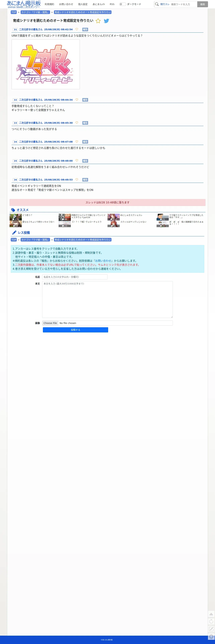215x644 pixels.
Task: Click the オススメ tag icon
Action: tap(13, 210)
